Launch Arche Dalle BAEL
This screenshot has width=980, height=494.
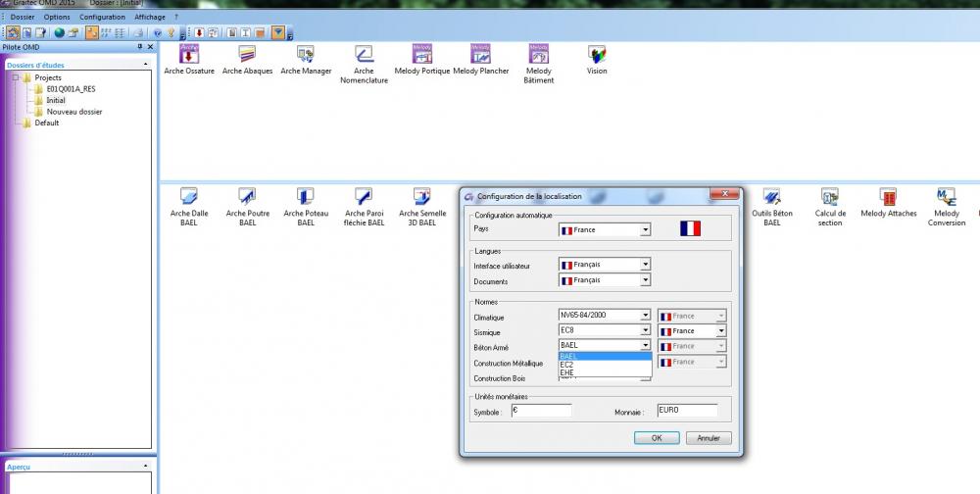tap(189, 207)
